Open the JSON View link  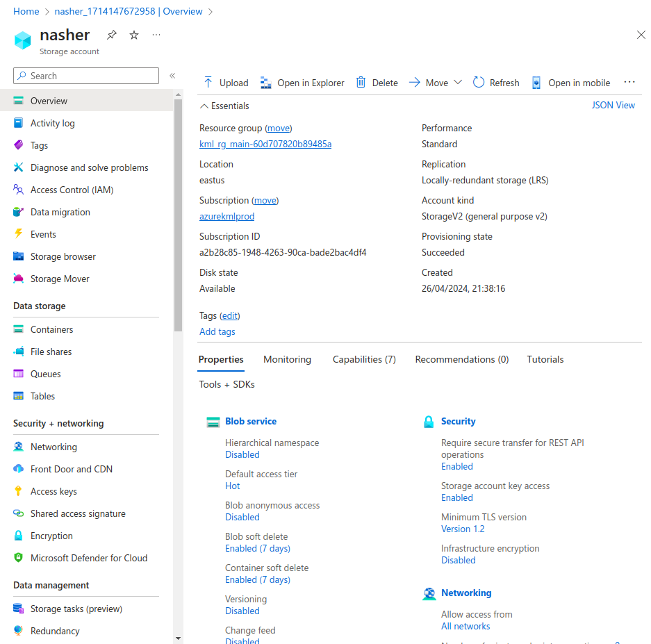tap(613, 105)
